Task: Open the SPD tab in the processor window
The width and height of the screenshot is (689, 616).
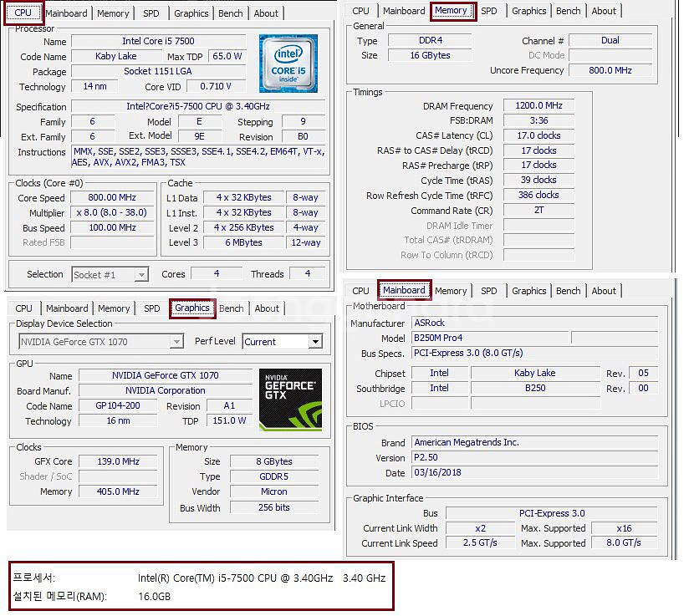Action: tap(151, 13)
